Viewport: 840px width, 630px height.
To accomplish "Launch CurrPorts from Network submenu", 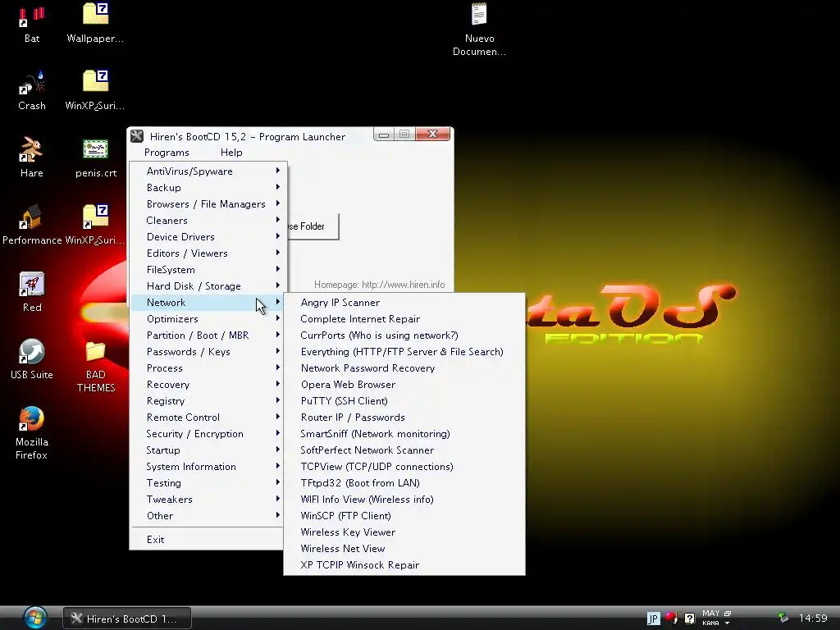I will (x=404, y=336).
